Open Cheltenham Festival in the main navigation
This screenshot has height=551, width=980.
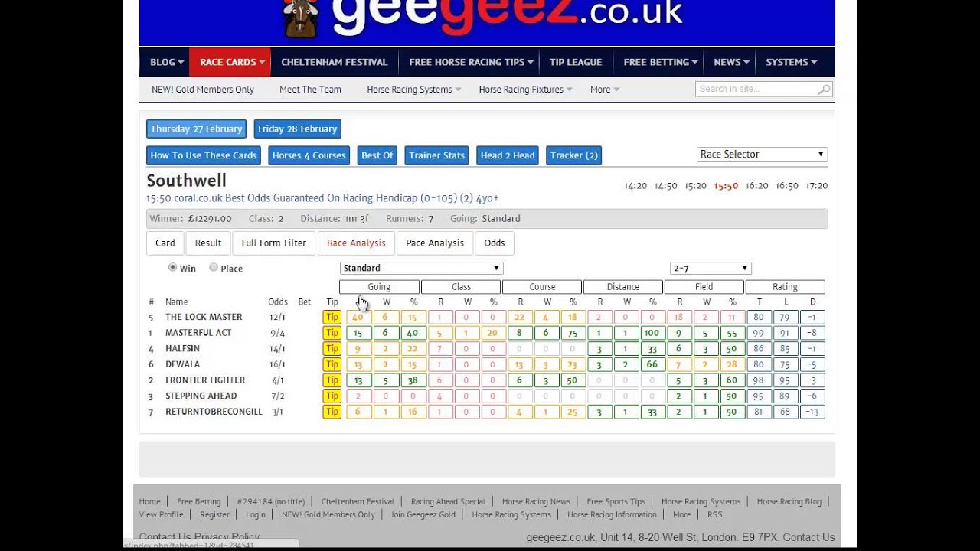tap(335, 62)
